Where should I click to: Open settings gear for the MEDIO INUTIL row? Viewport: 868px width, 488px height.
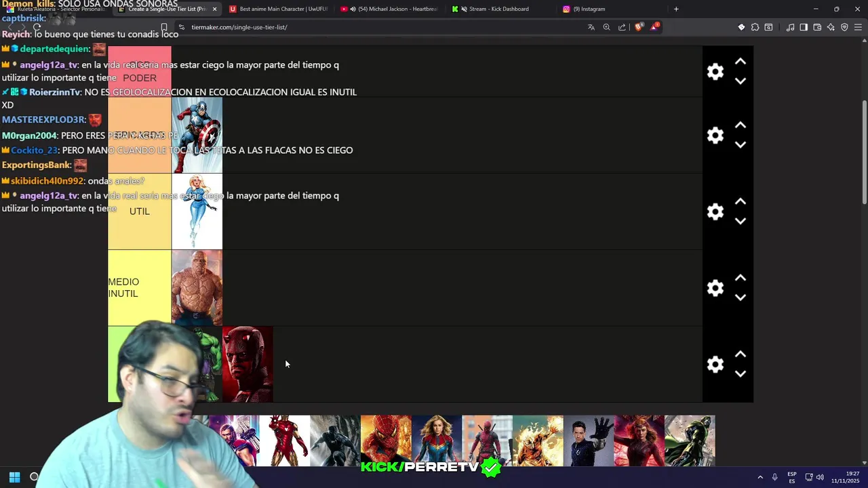click(x=715, y=288)
